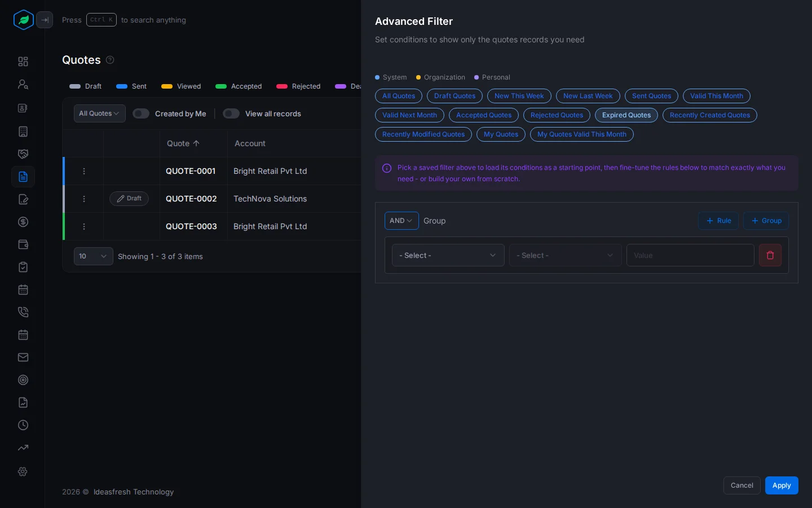Click the search anything bar
The image size is (812, 508).
click(x=124, y=20)
